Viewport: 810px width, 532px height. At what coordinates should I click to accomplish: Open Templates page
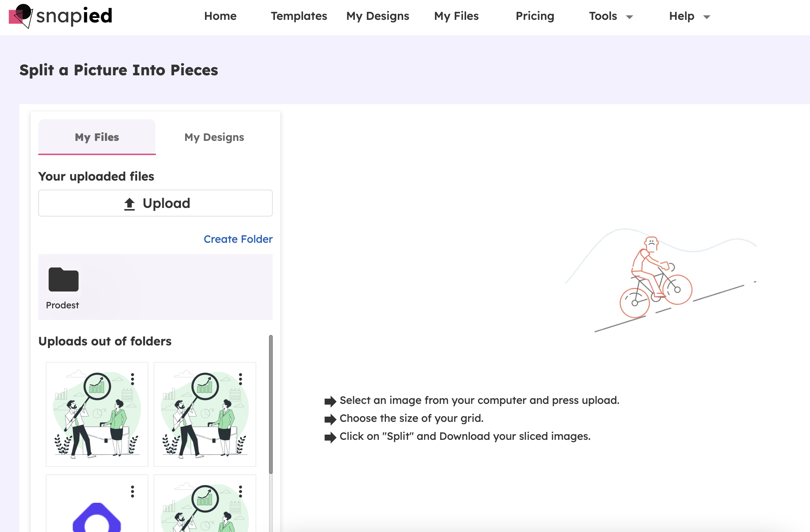tap(299, 16)
